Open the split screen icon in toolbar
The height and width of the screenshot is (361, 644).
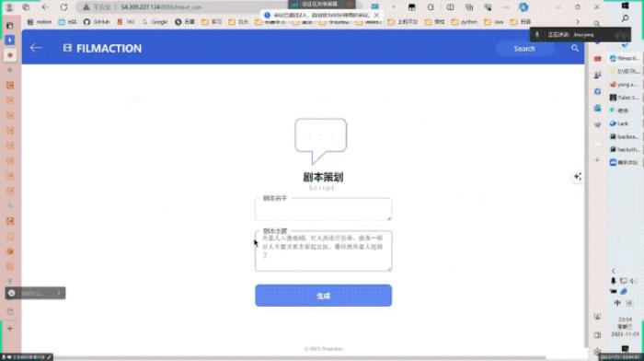[450, 7]
